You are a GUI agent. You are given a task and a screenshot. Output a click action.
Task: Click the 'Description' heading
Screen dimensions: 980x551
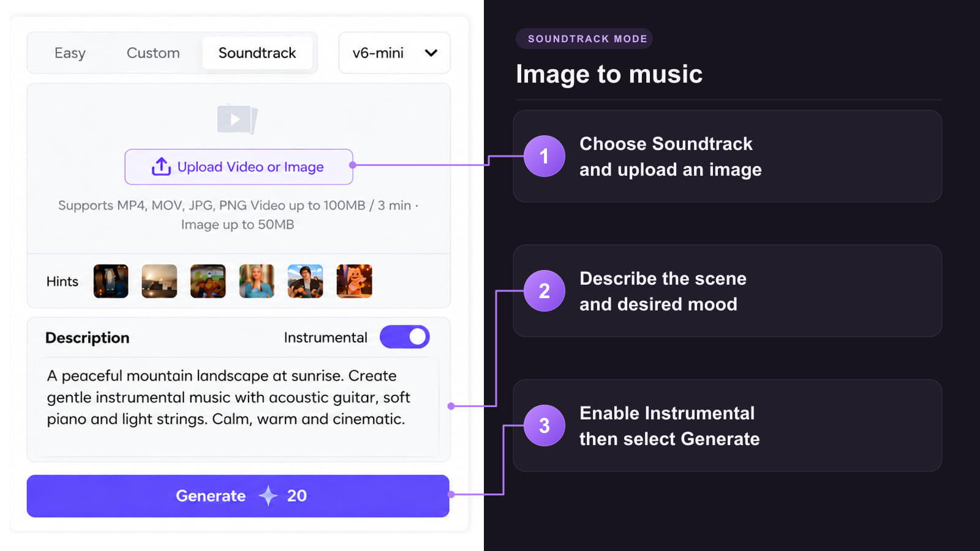tap(88, 338)
